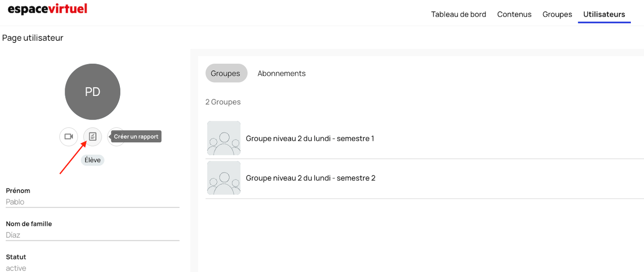Open the Contenus menu item

click(514, 14)
